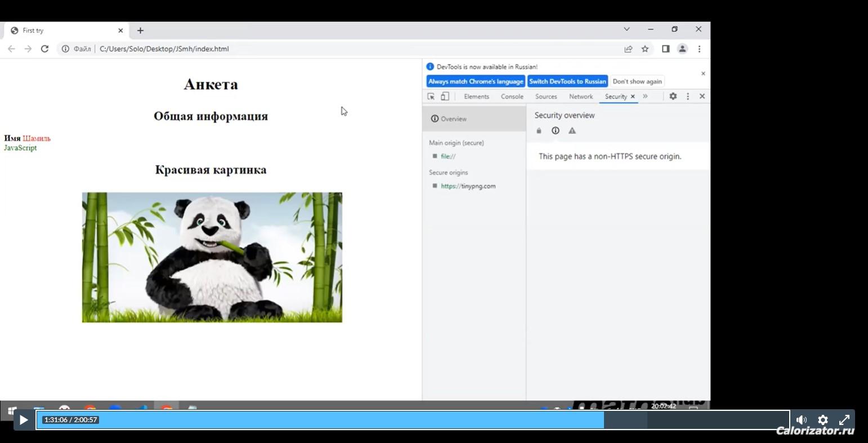
Task: Click the 'Красивая картинка' heading
Action: 211,170
